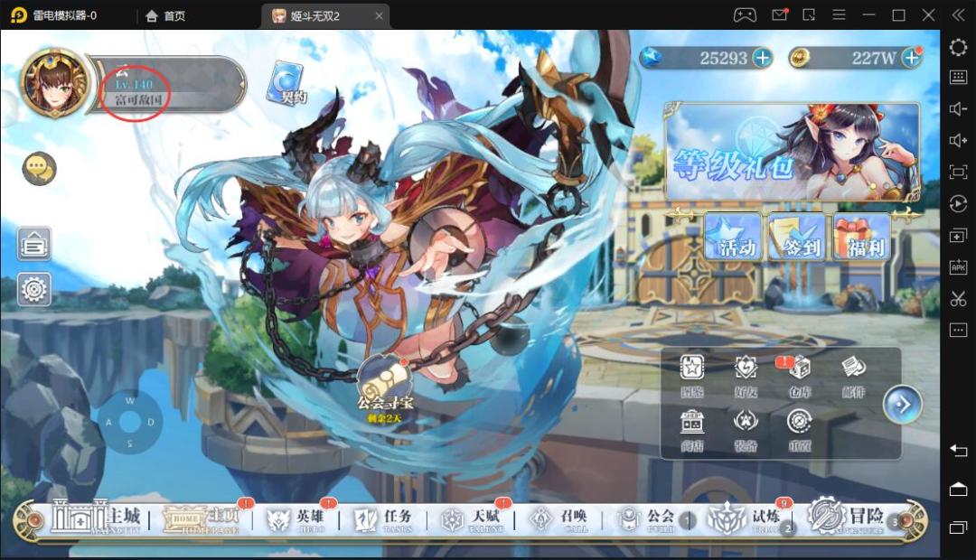Take screenshot with scissors icon
This screenshot has height=560, width=976.
tap(958, 299)
